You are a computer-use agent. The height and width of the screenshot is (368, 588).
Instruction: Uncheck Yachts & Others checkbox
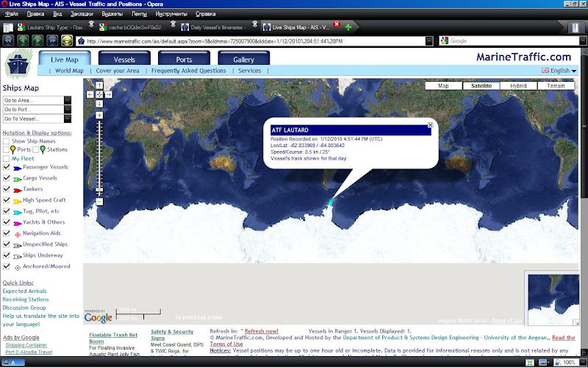point(6,222)
